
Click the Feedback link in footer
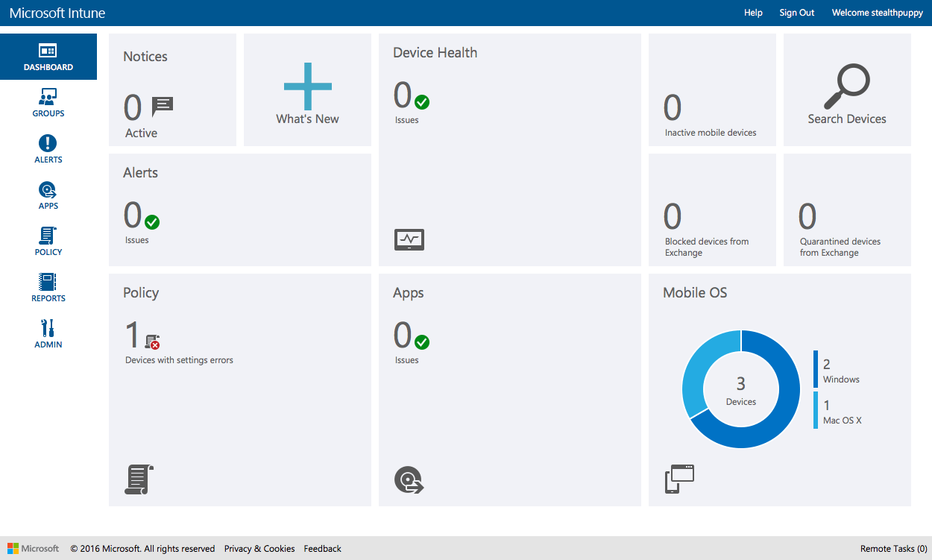[322, 548]
